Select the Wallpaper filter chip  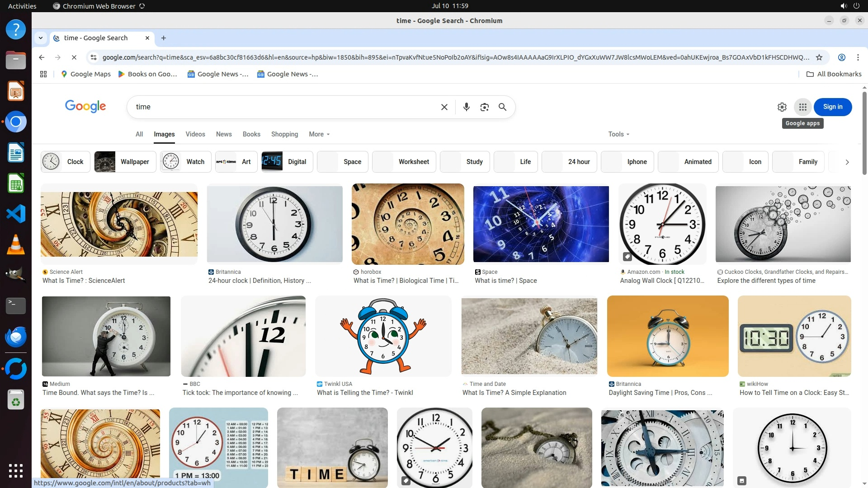tap(125, 162)
